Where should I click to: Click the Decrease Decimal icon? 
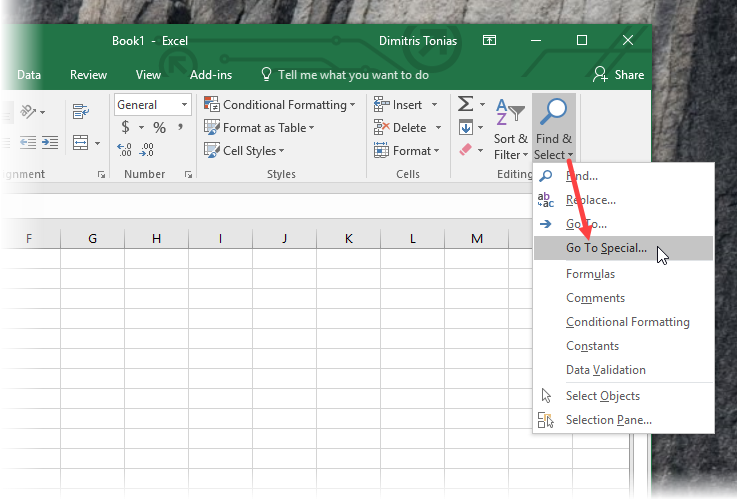(147, 150)
